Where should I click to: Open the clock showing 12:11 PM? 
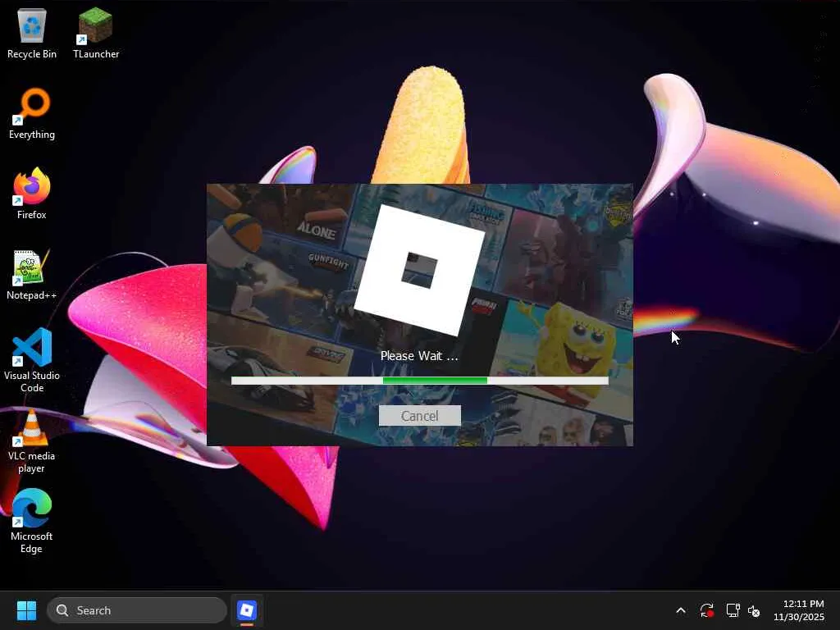coord(799,610)
